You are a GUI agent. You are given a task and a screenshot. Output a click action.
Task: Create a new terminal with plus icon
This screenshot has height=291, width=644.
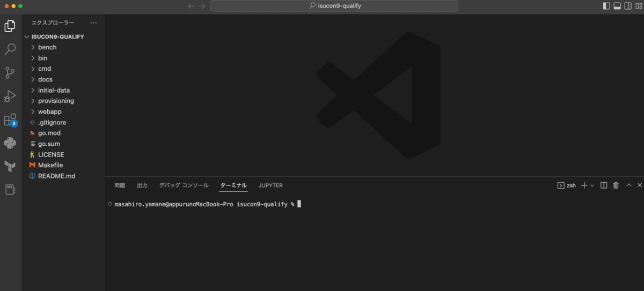tap(584, 185)
